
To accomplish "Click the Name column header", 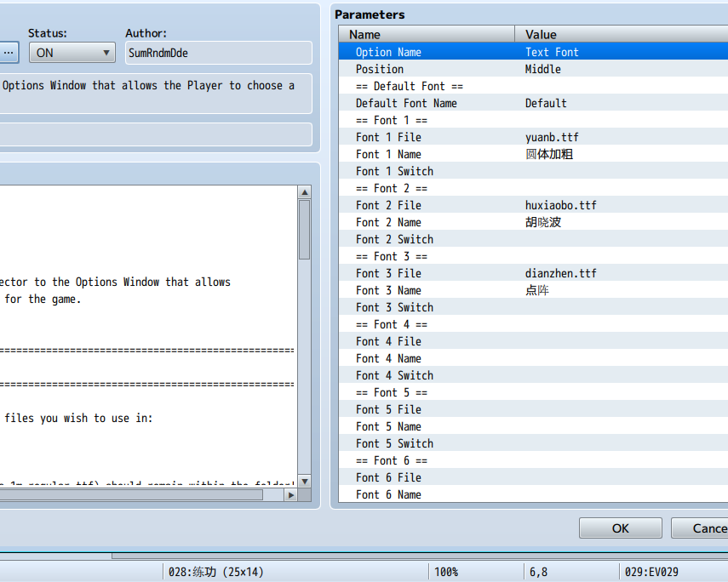I will click(427, 34).
